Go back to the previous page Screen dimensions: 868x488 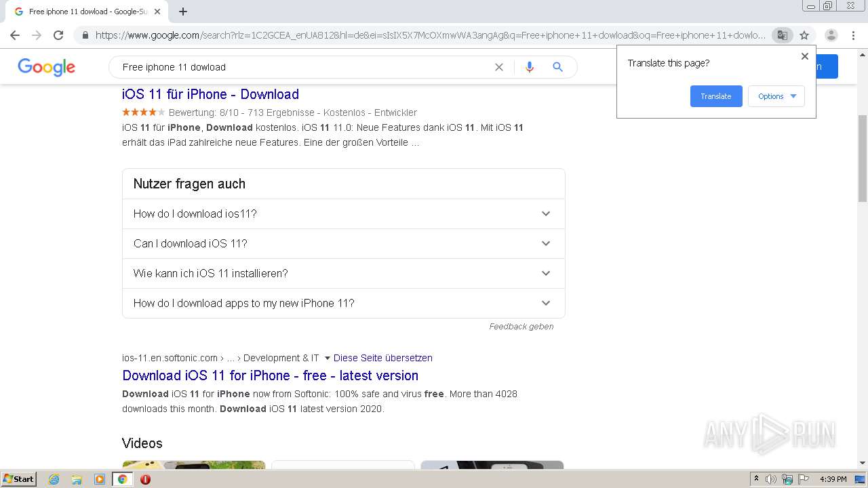click(x=15, y=35)
